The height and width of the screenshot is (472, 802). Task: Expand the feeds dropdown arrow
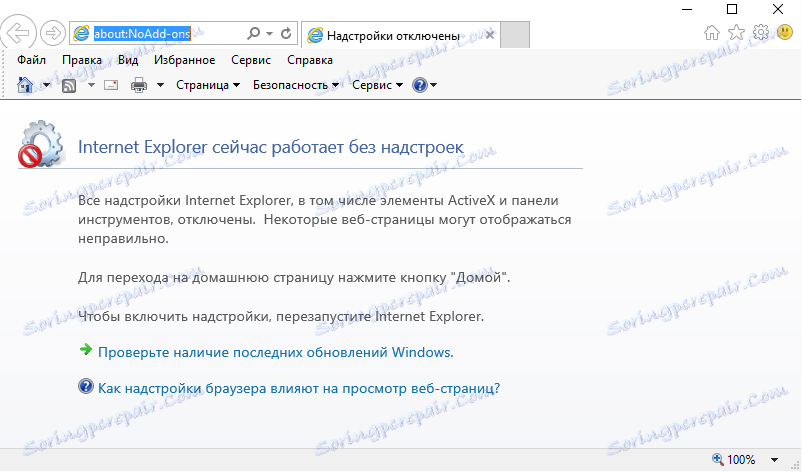(x=91, y=85)
